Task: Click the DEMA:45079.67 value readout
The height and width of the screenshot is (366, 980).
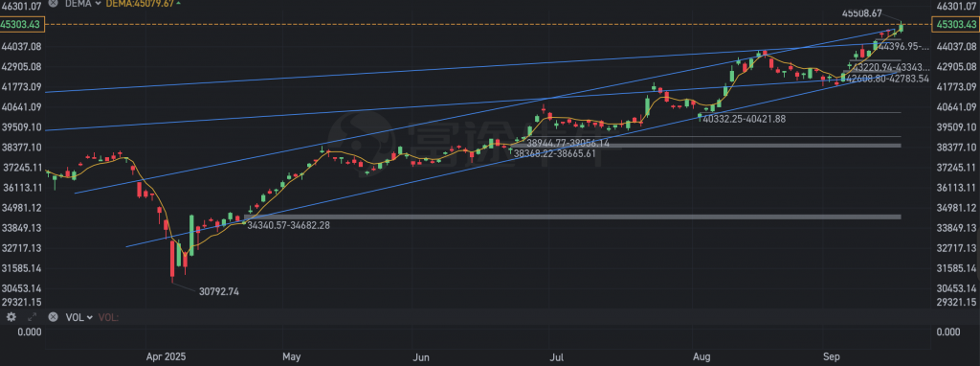Action: point(139,4)
